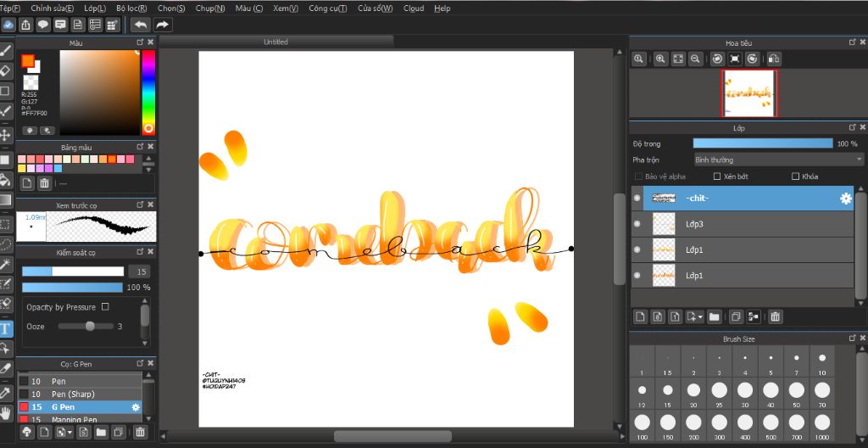Select the transparent color swatch
868x448 pixels.
[31, 83]
